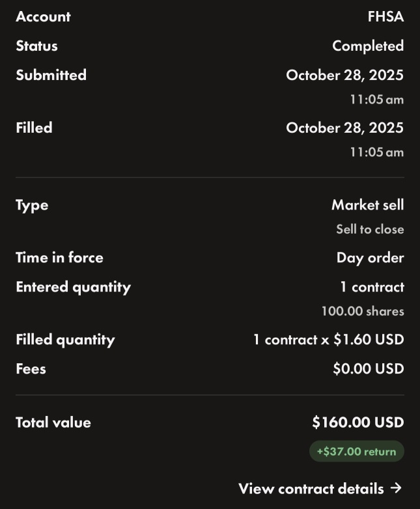Click the $160.00 USD total value

point(358,422)
